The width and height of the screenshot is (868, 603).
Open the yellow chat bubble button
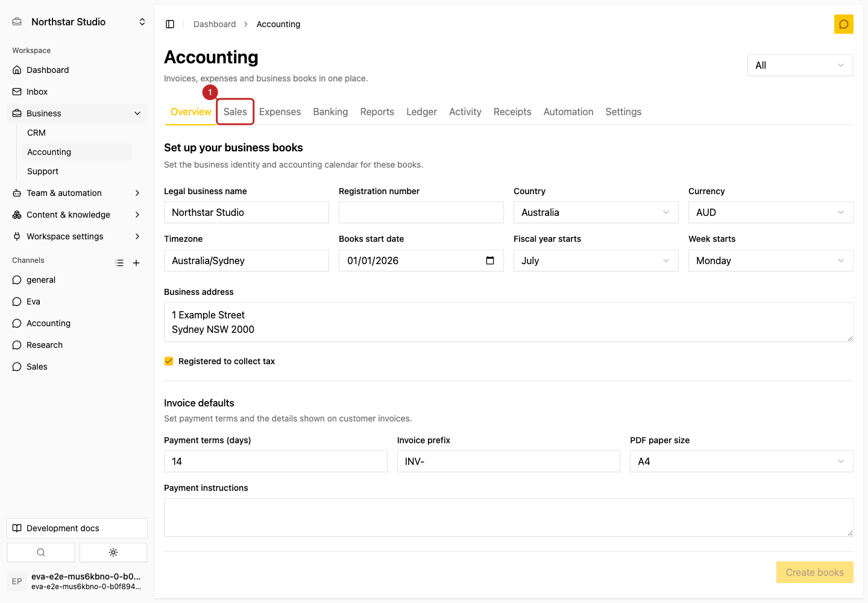pos(843,24)
